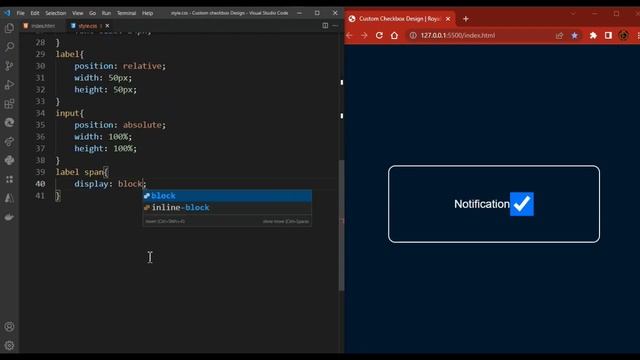Click 'position: absolute;' code on line 35
Viewport: 640px width, 360px height.
120,125
